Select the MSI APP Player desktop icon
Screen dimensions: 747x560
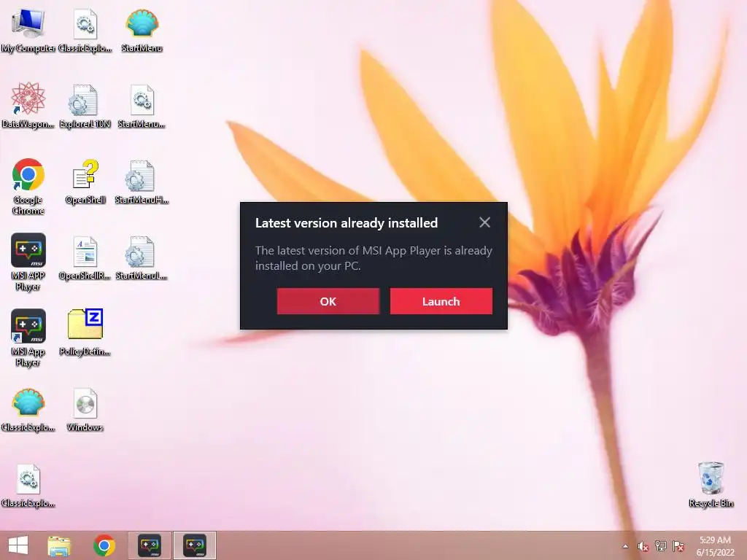point(28,262)
